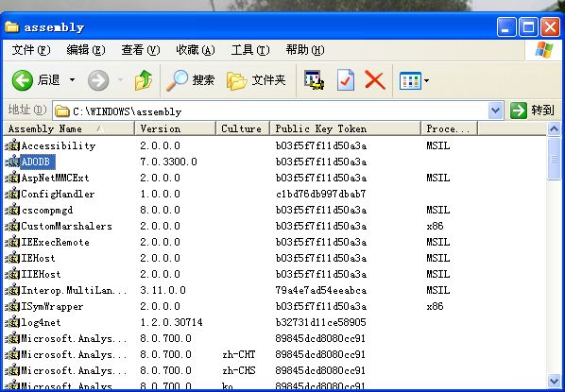Select the Interop.MultiLan... assembly icon
The image size is (565, 392).
(x=12, y=290)
